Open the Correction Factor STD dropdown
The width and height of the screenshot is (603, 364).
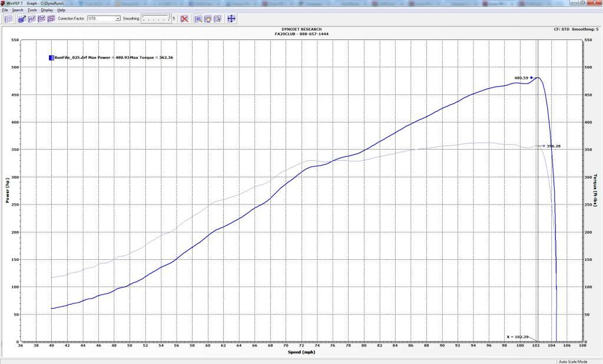(118, 19)
